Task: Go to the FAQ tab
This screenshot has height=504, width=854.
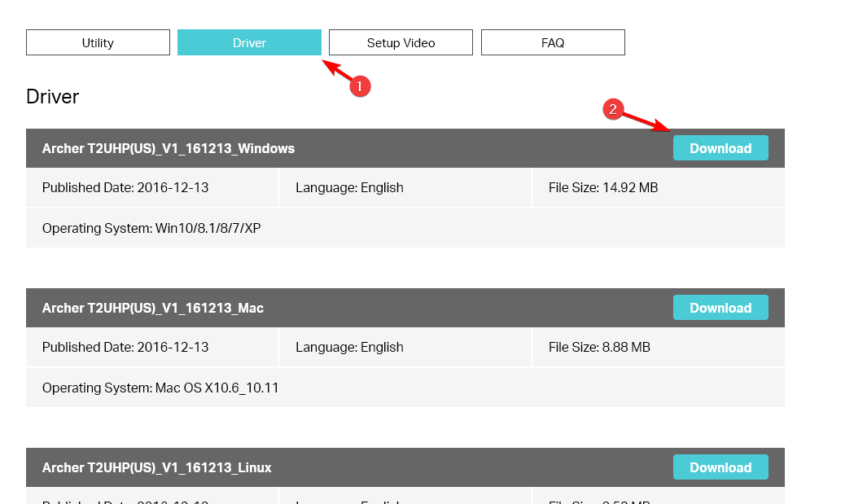Action: [x=553, y=42]
